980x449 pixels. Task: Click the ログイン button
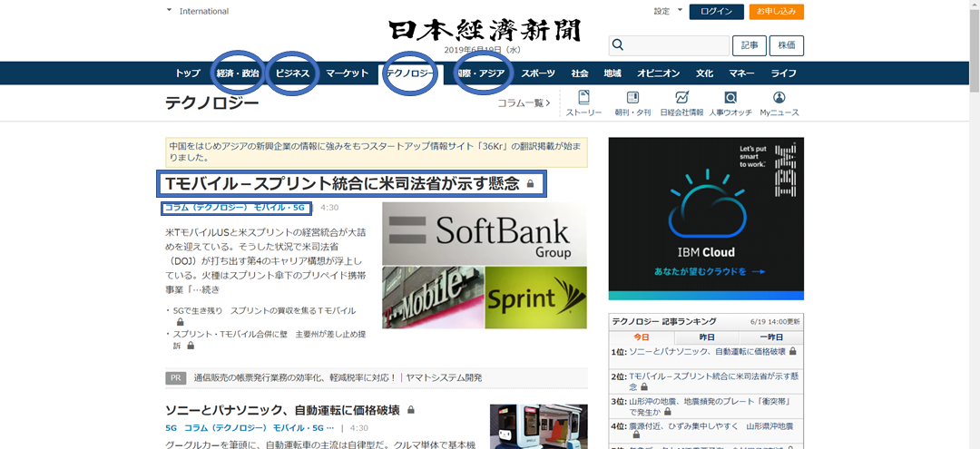[x=716, y=12]
